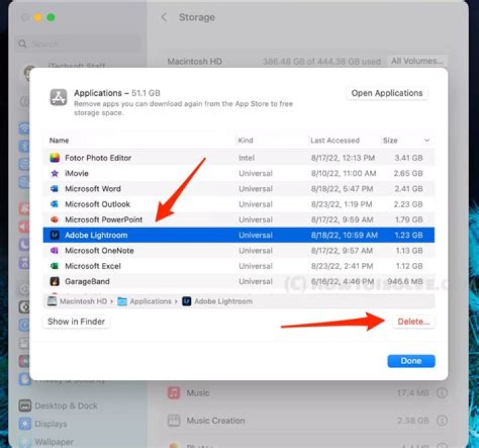
Task: Click the red Delete... button
Action: pyautogui.click(x=414, y=322)
